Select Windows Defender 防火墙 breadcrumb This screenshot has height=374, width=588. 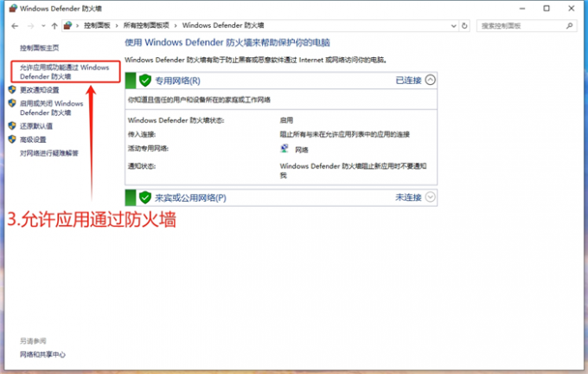223,25
